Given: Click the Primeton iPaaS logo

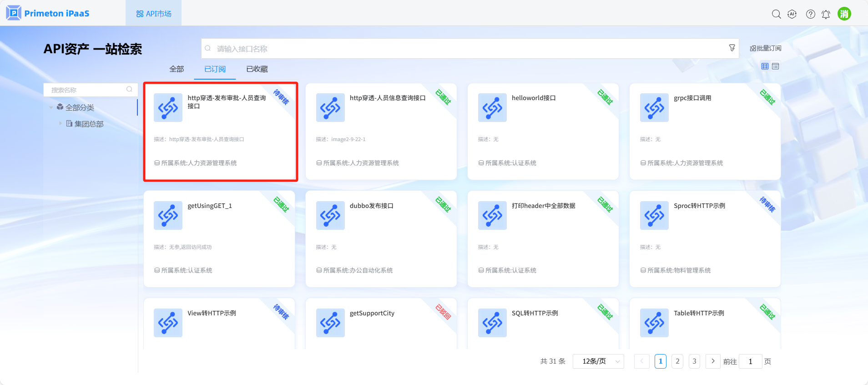Looking at the screenshot, I should (x=48, y=13).
